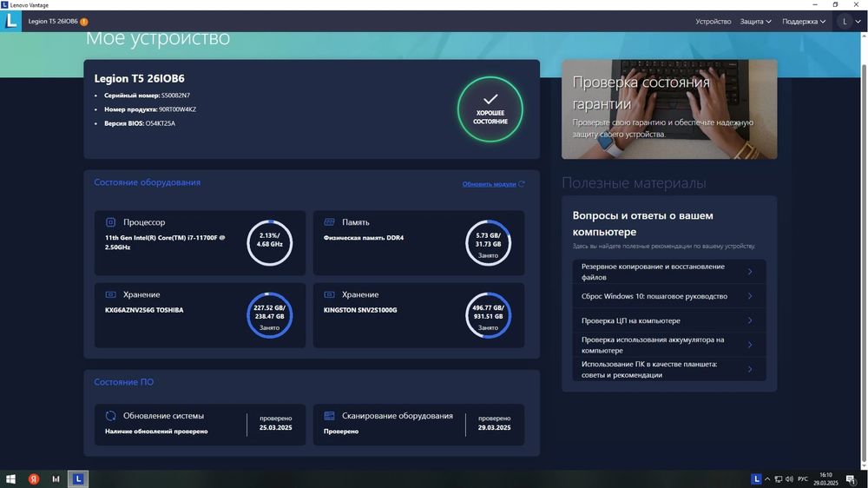Click the network tray icon
This screenshot has width=868, height=488.
[779, 479]
